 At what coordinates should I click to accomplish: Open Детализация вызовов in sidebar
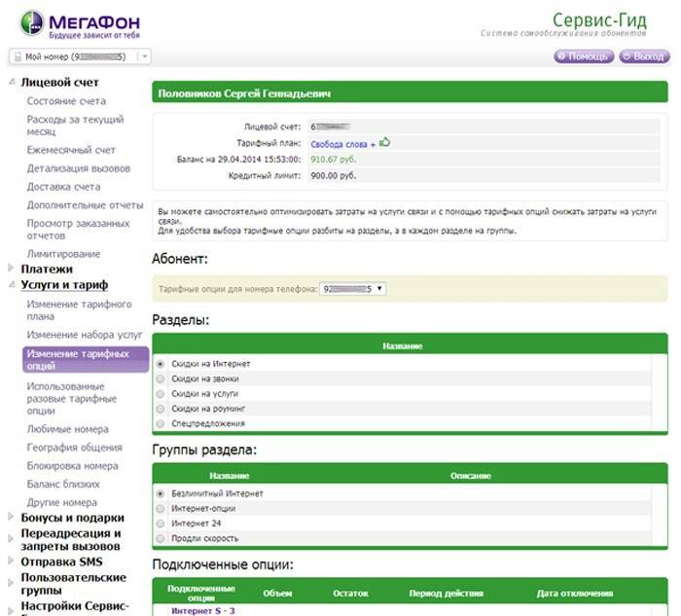pos(78,168)
